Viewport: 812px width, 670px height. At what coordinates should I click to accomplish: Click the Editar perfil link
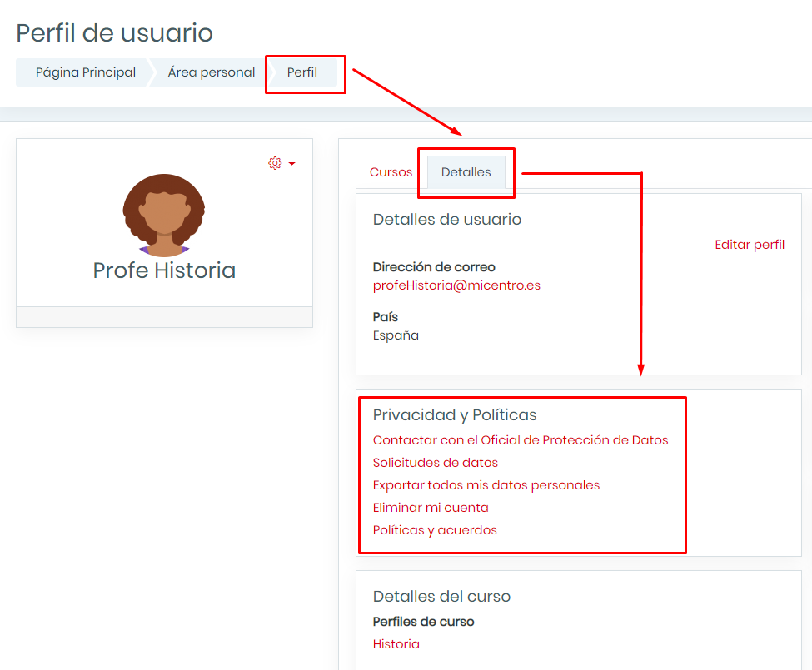coord(750,245)
